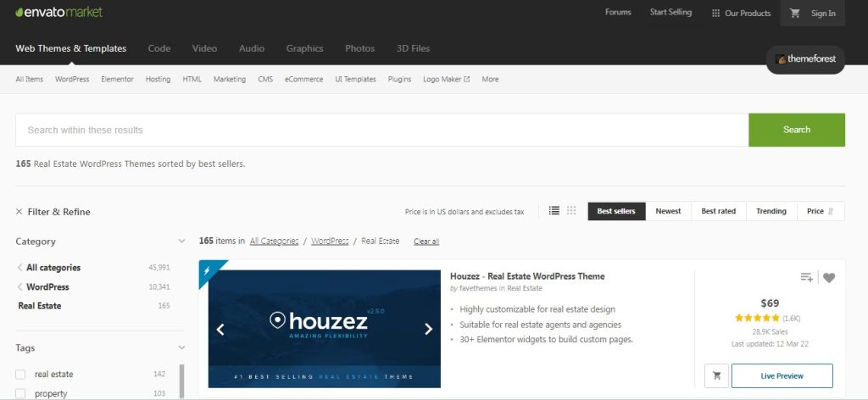This screenshot has width=868, height=400.
Task: Click the ThemeForest badge
Action: click(805, 59)
